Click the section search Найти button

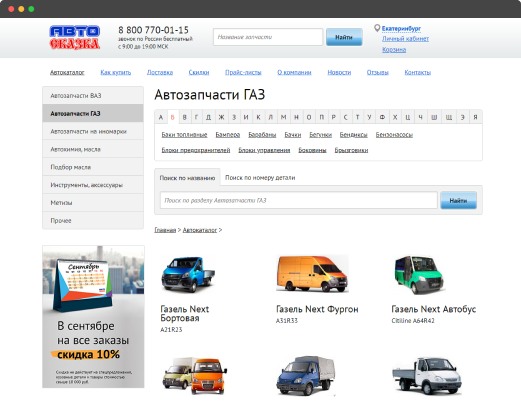pyautogui.click(x=458, y=200)
